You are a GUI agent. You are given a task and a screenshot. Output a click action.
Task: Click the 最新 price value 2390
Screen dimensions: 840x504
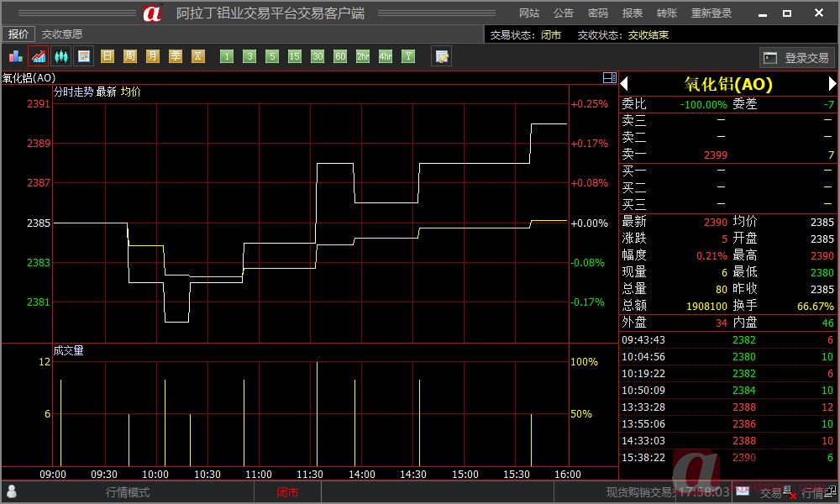click(x=716, y=222)
